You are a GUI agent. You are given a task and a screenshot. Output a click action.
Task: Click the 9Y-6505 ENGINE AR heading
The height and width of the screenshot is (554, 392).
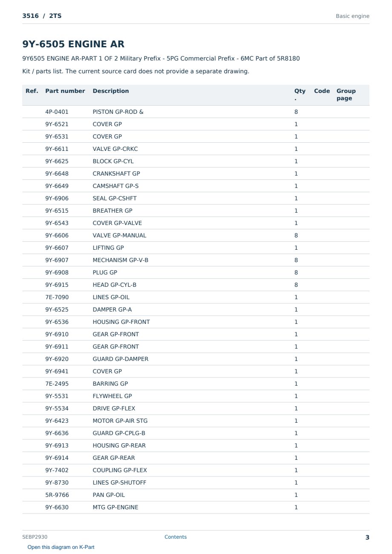pos(73,44)
